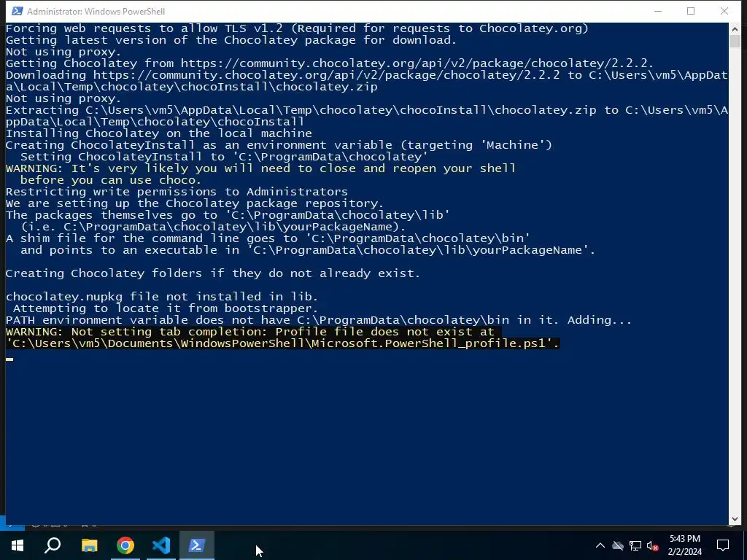The image size is (747, 560).
Task: Click 'Forcing web requests to allow TLS v1.2' line
Action: coord(298,28)
